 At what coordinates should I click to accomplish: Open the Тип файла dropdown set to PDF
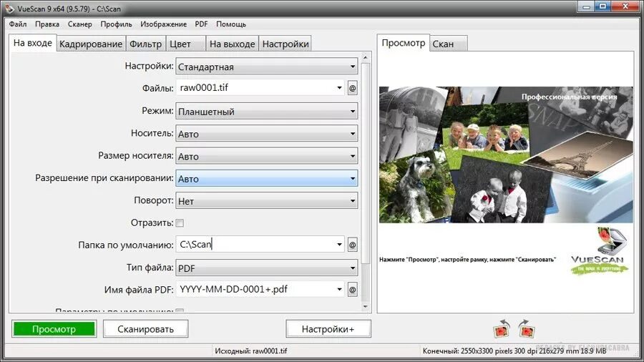tap(267, 268)
